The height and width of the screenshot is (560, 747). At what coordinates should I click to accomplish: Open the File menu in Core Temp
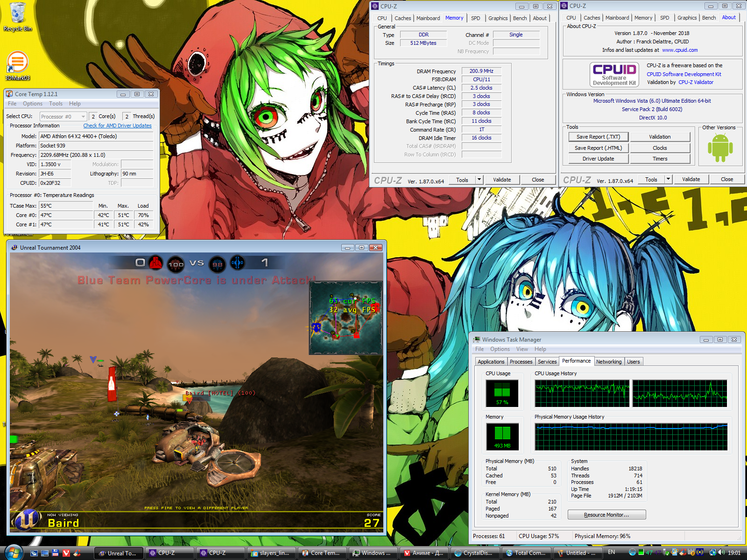[x=12, y=104]
